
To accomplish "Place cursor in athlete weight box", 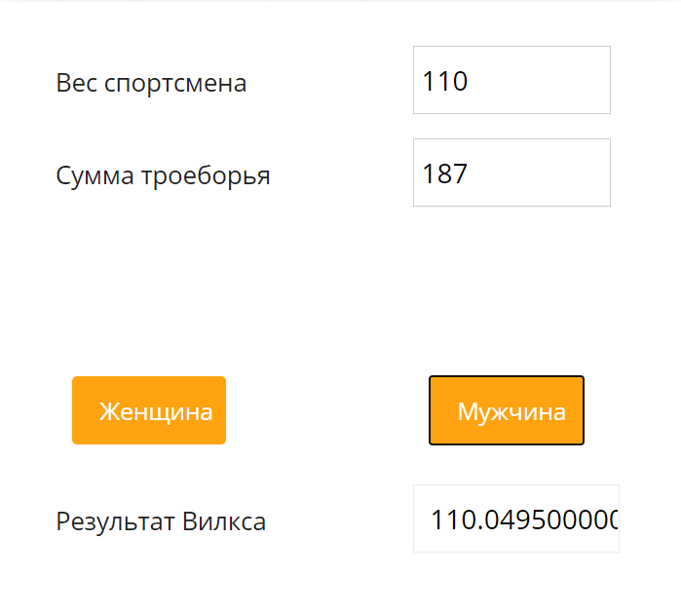I will 511,81.
